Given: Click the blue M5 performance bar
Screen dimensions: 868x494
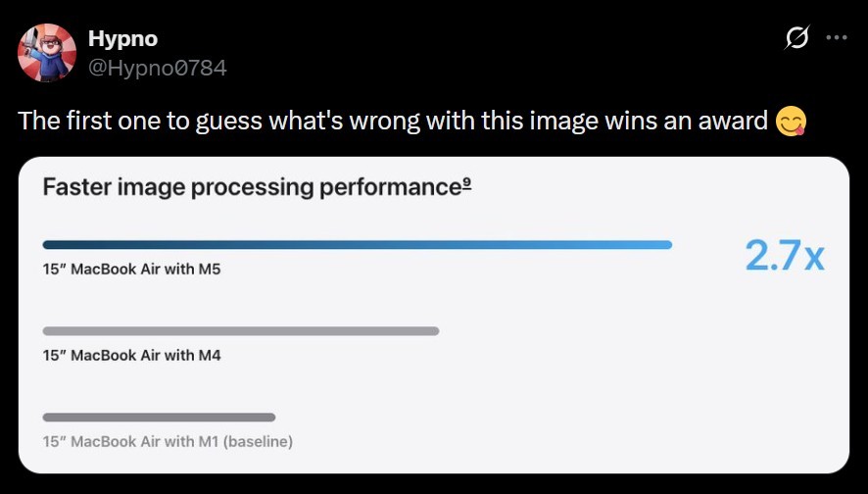Looking at the screenshot, I should (357, 245).
